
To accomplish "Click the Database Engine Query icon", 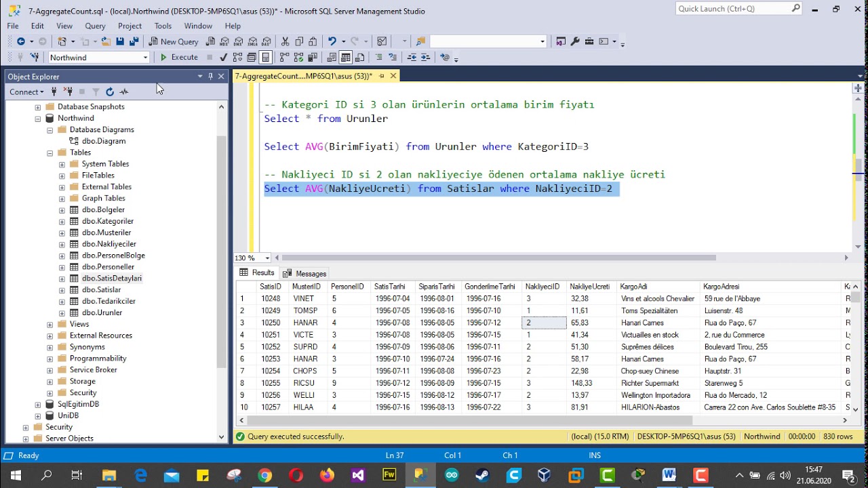I will coord(210,41).
